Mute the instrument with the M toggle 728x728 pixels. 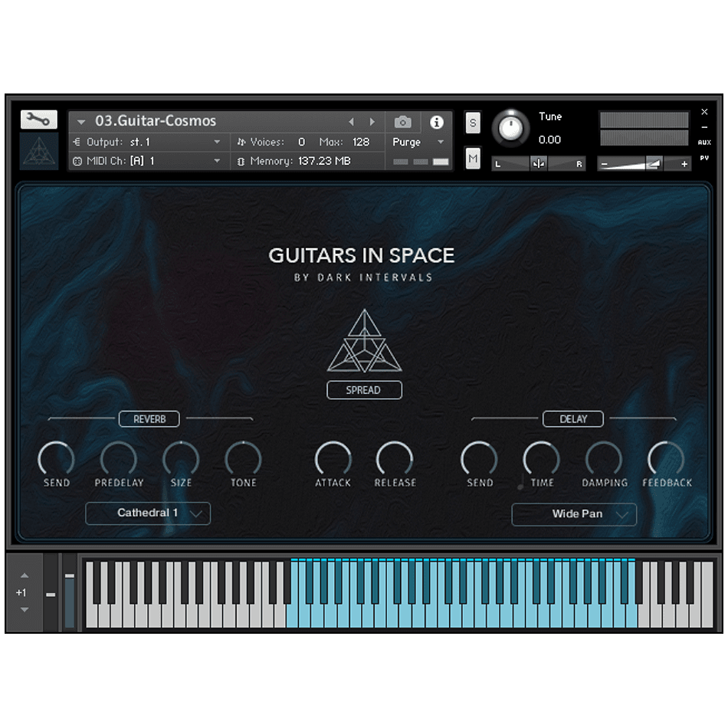(473, 157)
